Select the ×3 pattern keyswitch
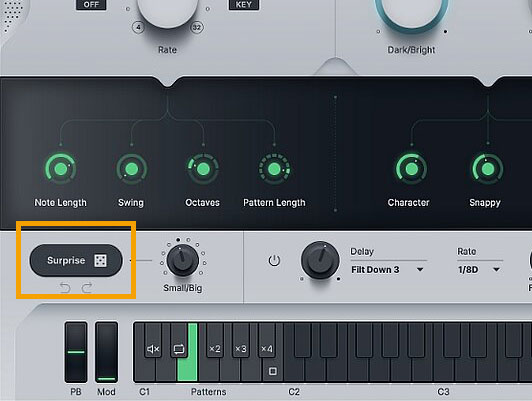The image size is (532, 401). (x=241, y=349)
